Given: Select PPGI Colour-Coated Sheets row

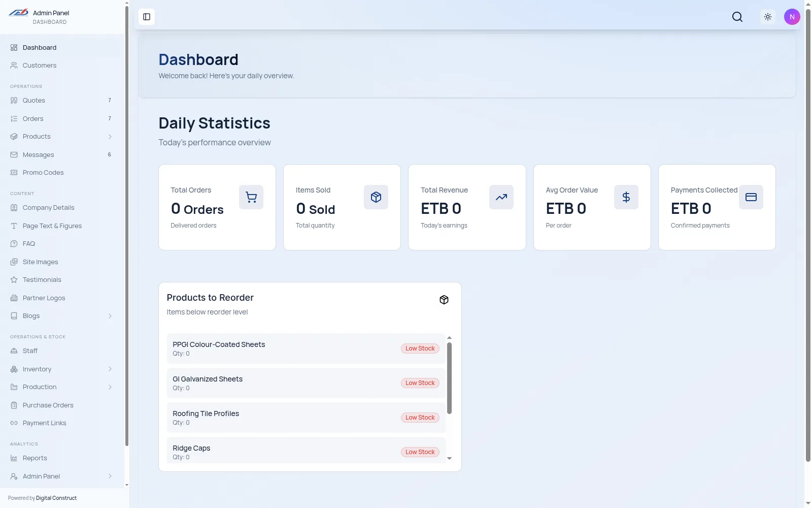Looking at the screenshot, I should (x=306, y=348).
